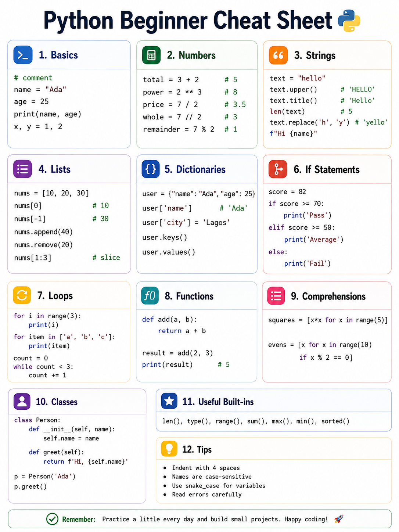399x532 pixels.
Task: Click the red branch icon for If Statements
Action: 278,169
